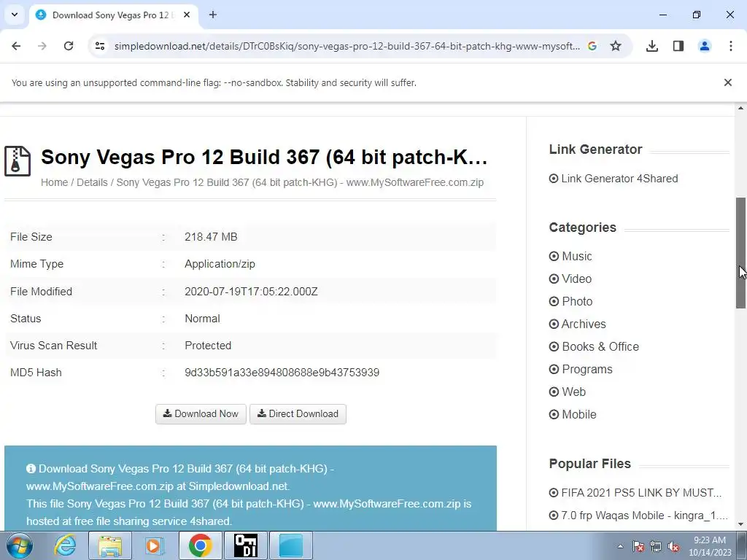Screen dimensions: 747x560
Task: Click the volume speaker tray icon
Action: 673,546
